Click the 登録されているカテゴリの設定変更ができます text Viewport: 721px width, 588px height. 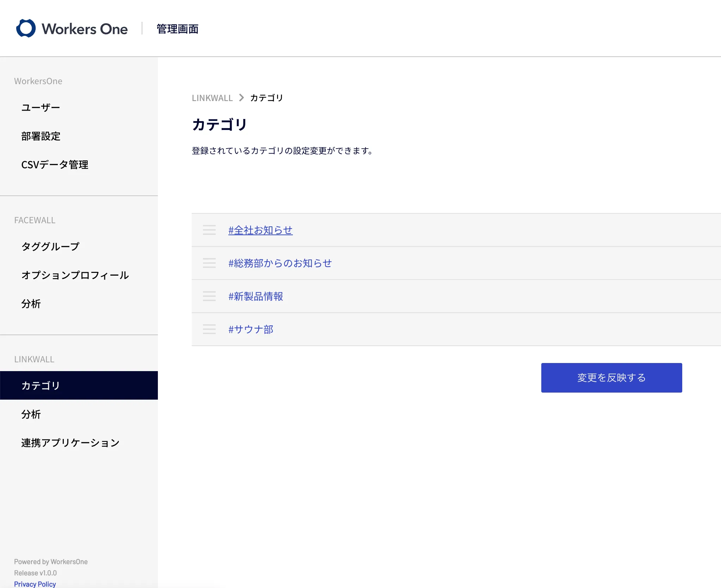282,151
